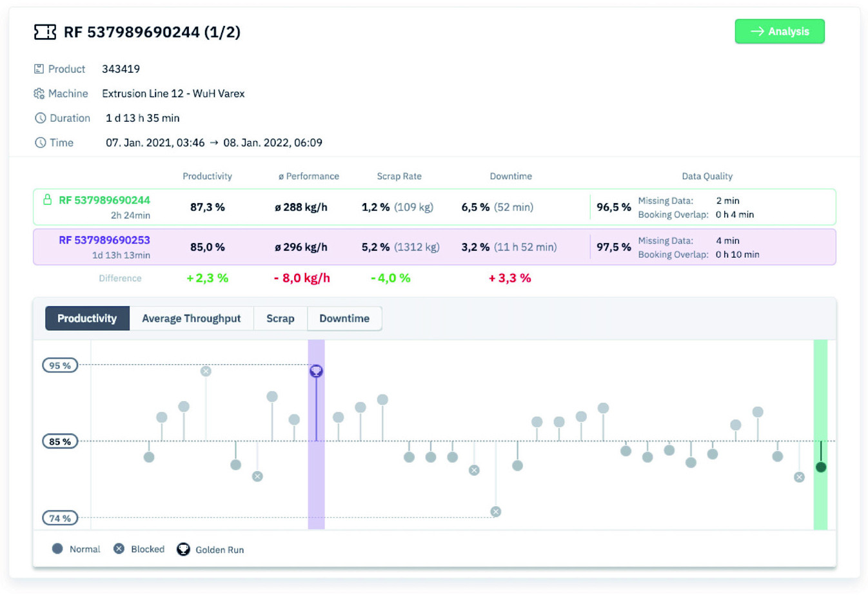Click the Duration clock icon
Viewport: 868px width, 595px height.
click(40, 118)
